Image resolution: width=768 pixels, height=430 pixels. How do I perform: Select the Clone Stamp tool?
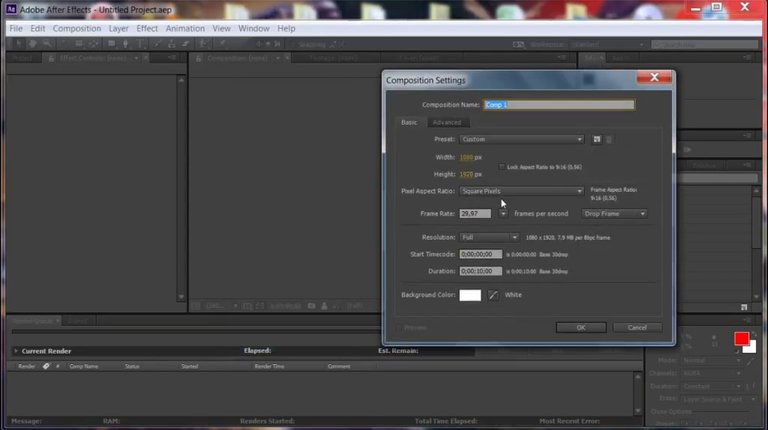171,44
